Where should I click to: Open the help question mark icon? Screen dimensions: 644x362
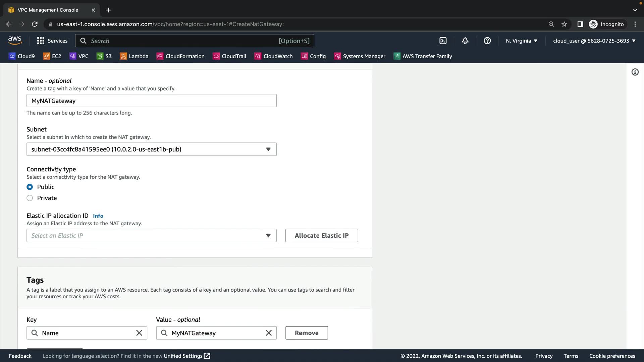point(487,41)
